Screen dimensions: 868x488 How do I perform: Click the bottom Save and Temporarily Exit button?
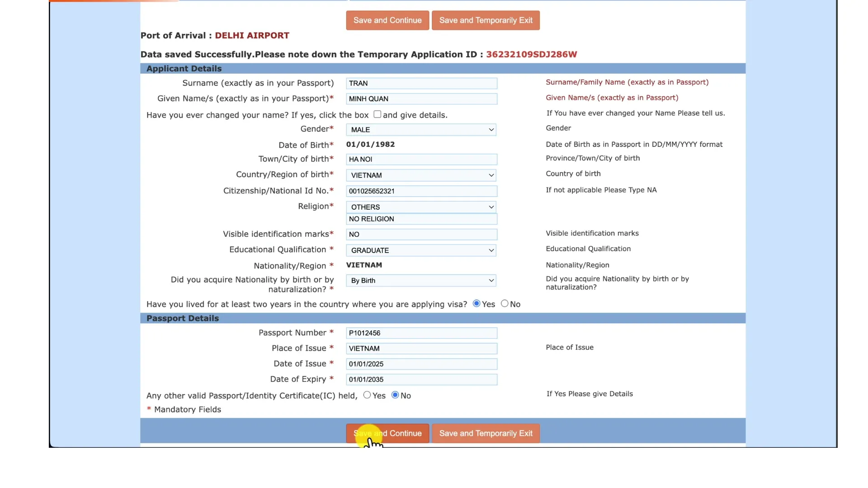486,433
